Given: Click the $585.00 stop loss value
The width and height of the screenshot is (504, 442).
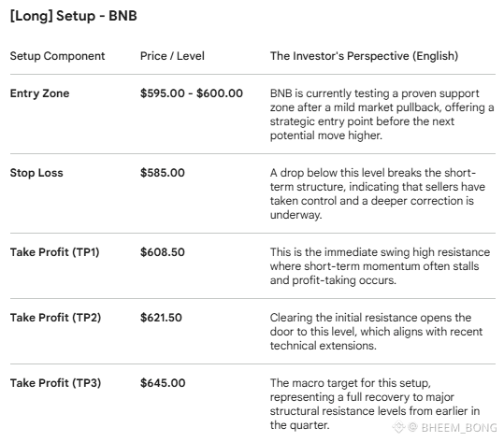Looking at the screenshot, I should (x=163, y=173).
